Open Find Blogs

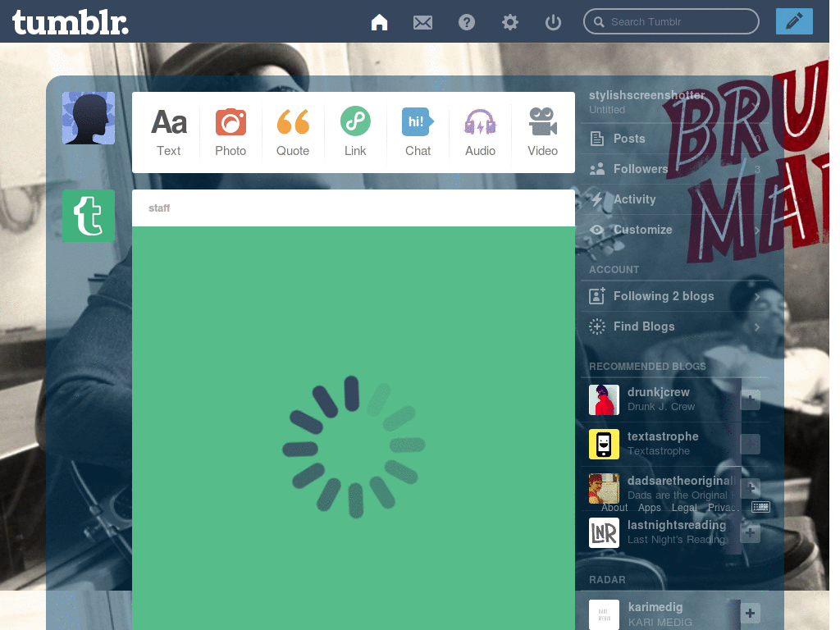(675, 326)
